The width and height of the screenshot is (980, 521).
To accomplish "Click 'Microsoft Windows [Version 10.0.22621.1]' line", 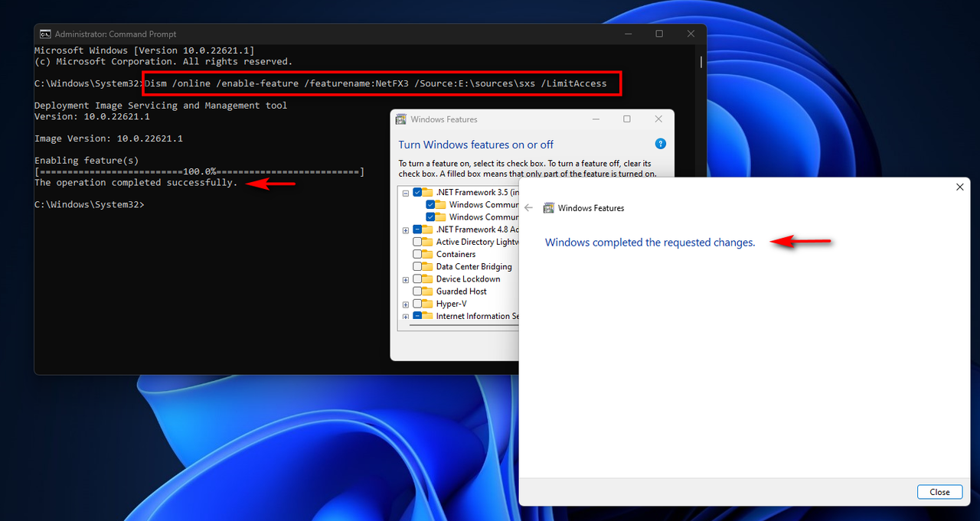I will pos(144,50).
